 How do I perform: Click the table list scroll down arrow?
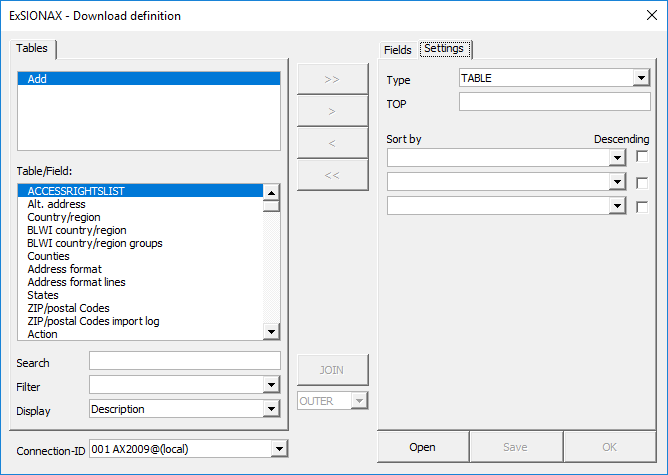coord(271,331)
